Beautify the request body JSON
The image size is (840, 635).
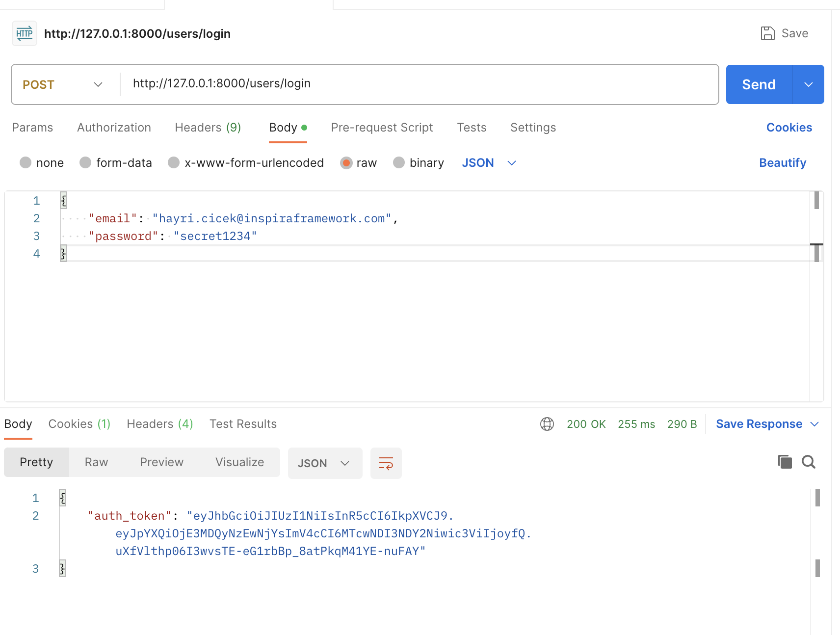pyautogui.click(x=783, y=163)
